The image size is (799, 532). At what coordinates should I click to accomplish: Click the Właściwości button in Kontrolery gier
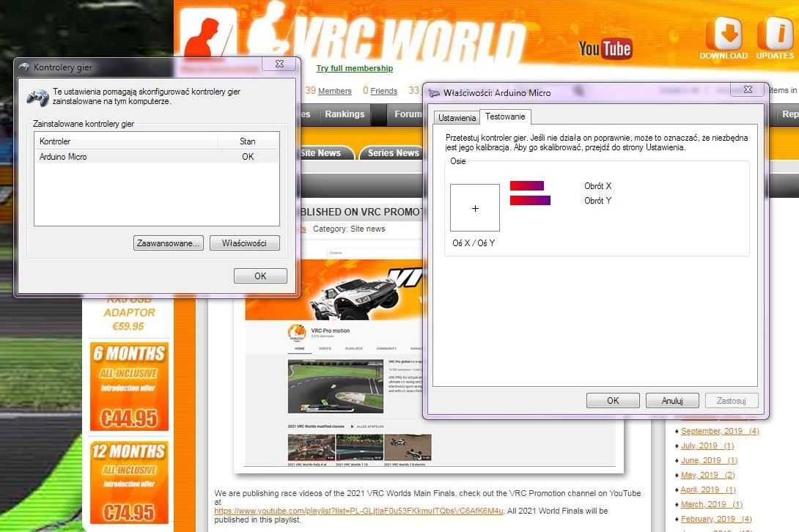(x=244, y=243)
